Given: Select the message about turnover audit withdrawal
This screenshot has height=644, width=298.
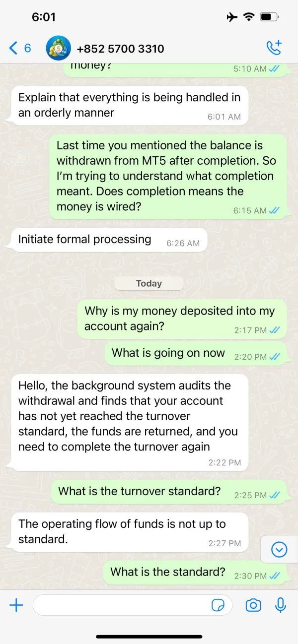Looking at the screenshot, I should coord(129,423).
